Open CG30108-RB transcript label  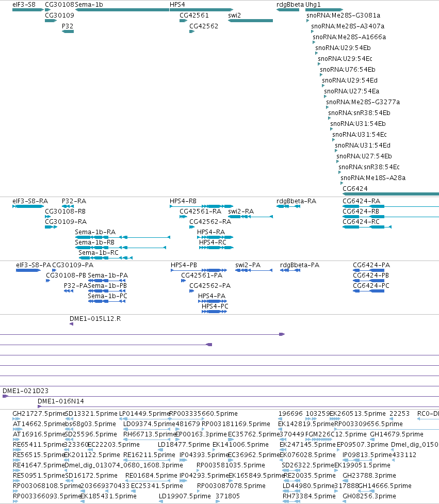pyautogui.click(x=65, y=212)
